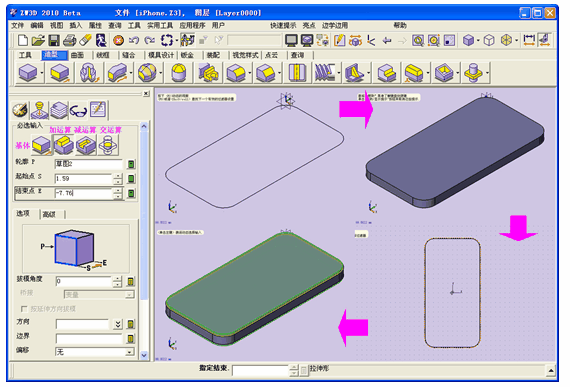Click the 起始点 S value field
The image size is (570, 387).
(x=84, y=179)
